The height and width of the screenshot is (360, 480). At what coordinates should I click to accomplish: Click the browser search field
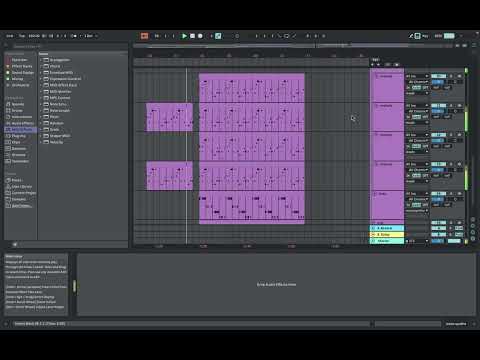coord(70,47)
